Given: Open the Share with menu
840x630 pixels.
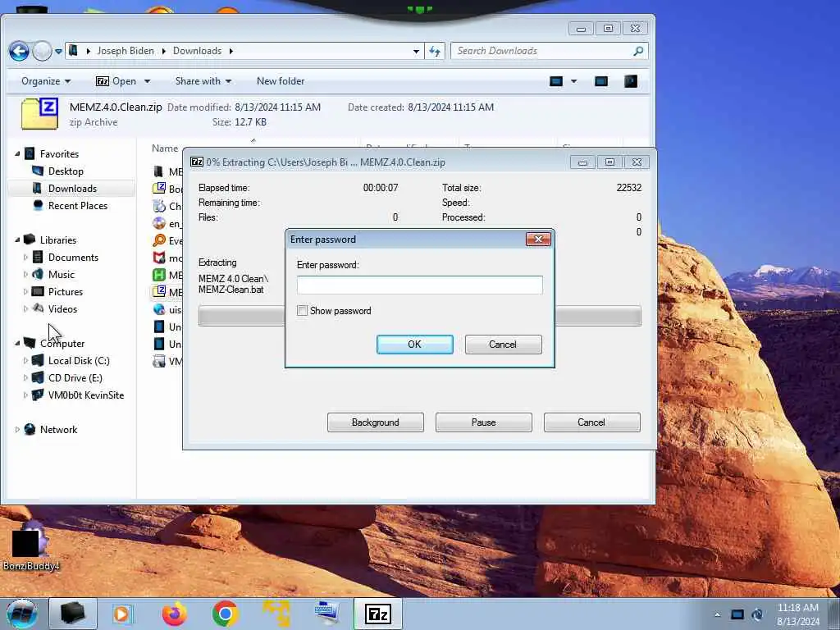Looking at the screenshot, I should point(203,81).
